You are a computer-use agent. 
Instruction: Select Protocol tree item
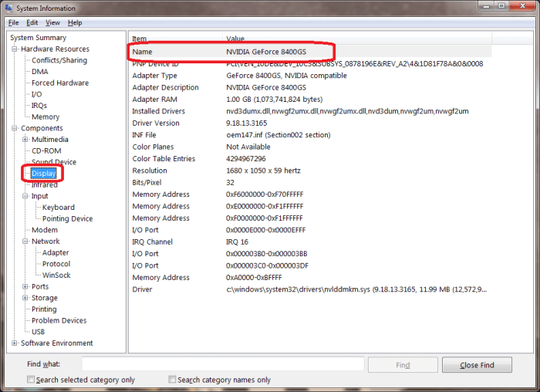point(56,264)
